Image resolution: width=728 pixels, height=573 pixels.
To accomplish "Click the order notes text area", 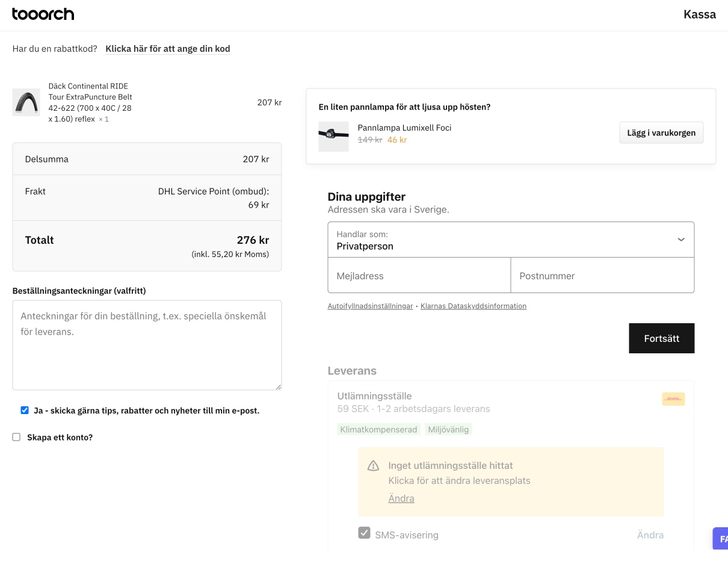I will pyautogui.click(x=147, y=345).
